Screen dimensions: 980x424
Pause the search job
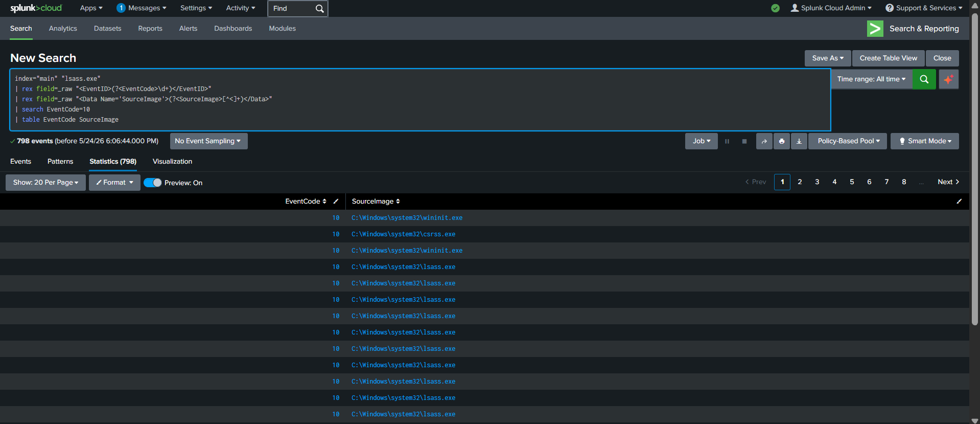727,141
